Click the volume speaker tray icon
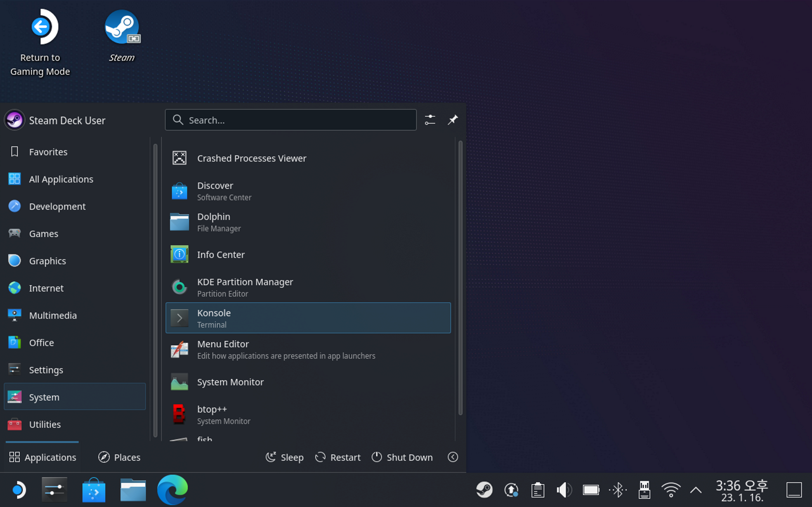Screen dimensions: 812x507 coord(564,490)
